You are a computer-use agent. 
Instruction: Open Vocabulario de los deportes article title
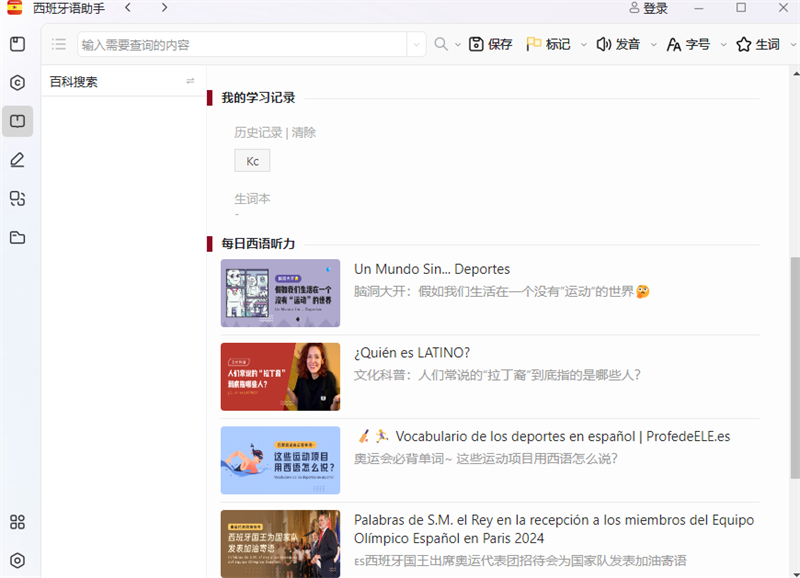(x=542, y=436)
